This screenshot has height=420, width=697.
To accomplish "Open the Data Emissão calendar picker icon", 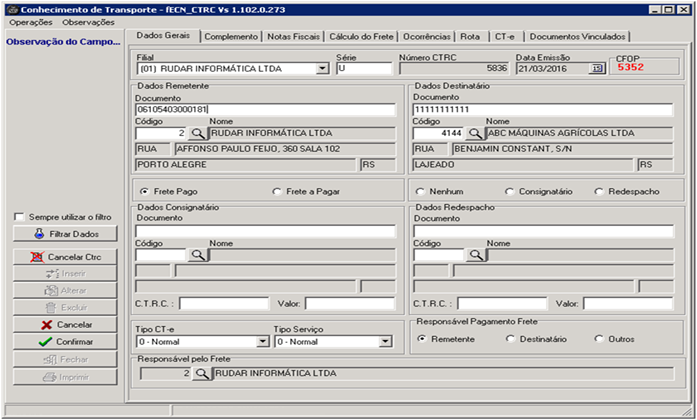I will coord(597,68).
